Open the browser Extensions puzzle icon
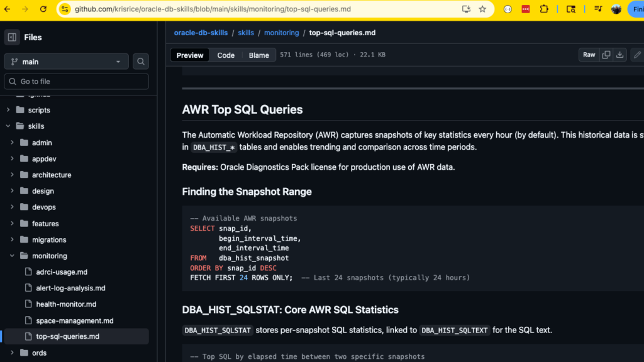The image size is (644, 362). point(544,9)
